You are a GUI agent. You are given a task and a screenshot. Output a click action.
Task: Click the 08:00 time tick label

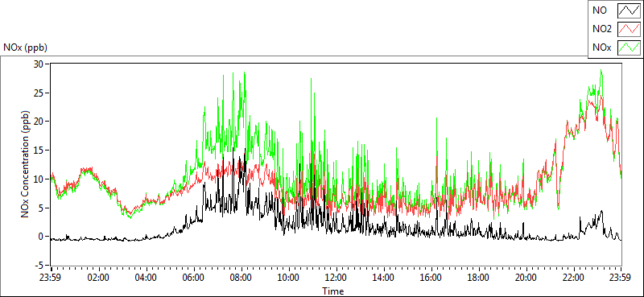[x=241, y=277]
